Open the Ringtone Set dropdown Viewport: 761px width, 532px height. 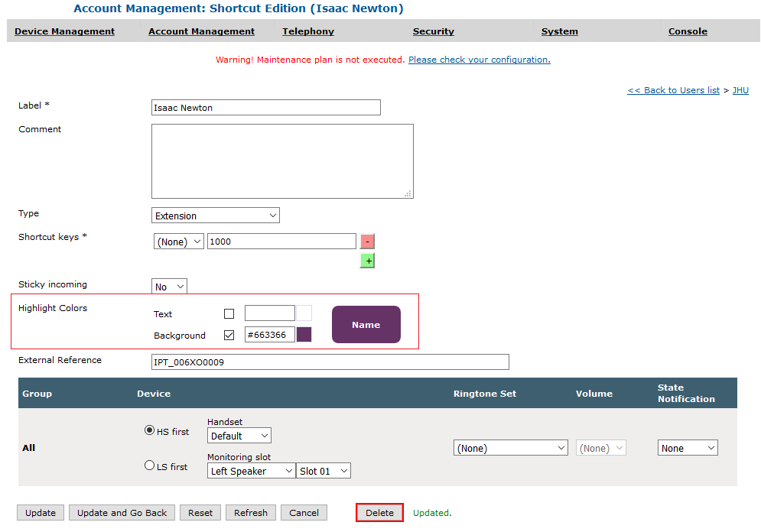point(511,448)
